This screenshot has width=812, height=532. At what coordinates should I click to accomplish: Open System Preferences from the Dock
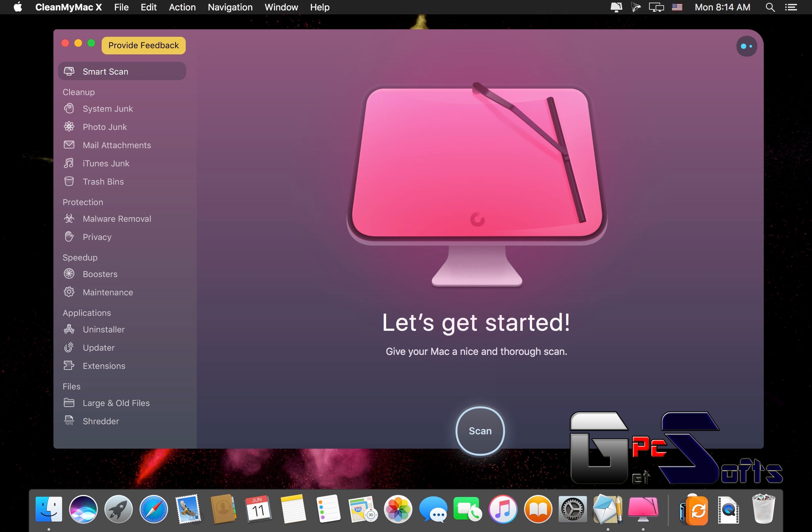tap(573, 509)
